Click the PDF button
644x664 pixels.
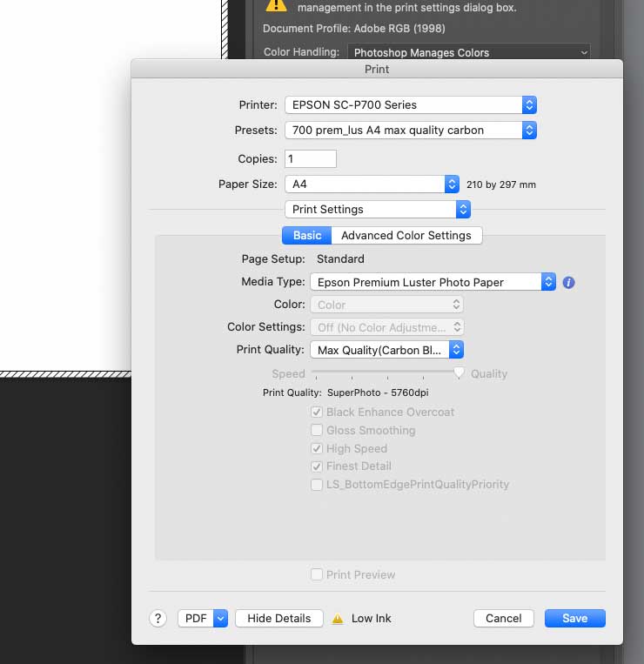196,618
